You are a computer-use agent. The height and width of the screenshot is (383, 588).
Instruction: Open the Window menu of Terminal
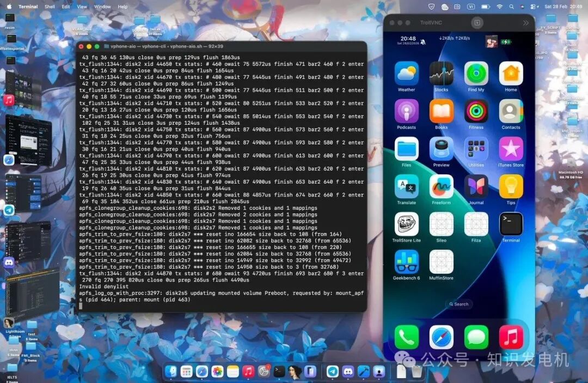[102, 7]
